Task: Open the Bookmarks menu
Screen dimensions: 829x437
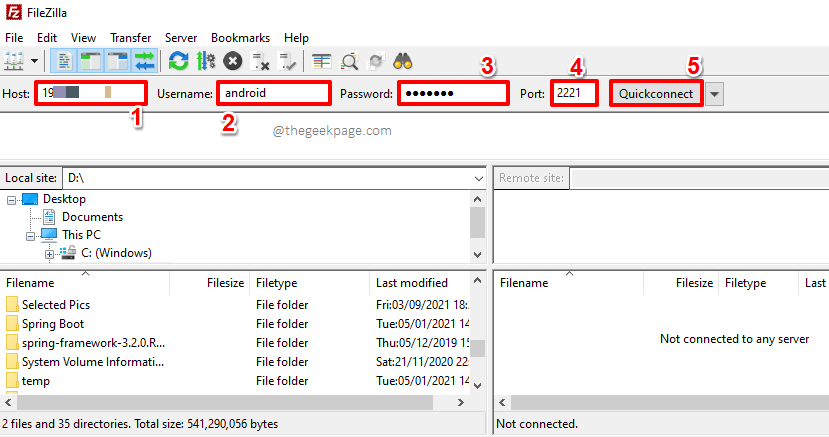Action: [x=240, y=37]
